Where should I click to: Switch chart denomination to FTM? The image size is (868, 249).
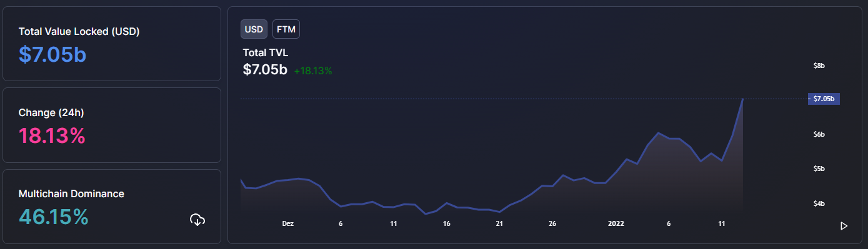286,29
